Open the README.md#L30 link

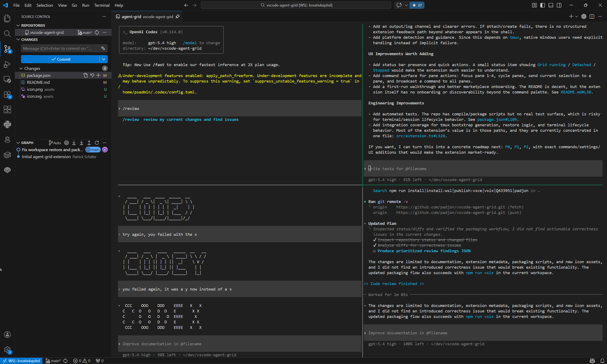coord(577,92)
